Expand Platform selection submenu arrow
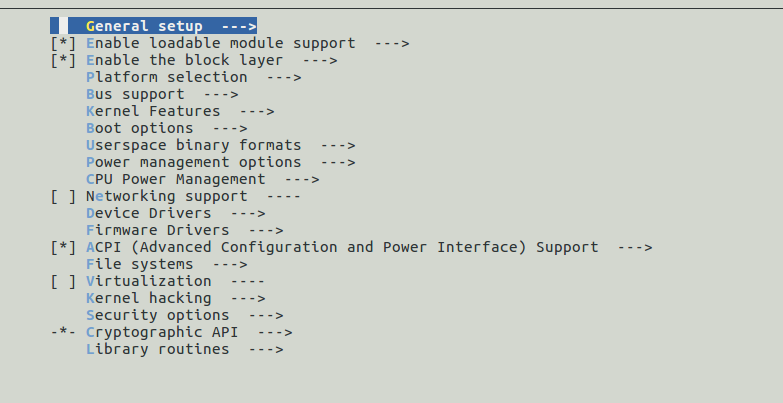Image resolution: width=783 pixels, height=403 pixels. coord(284,77)
